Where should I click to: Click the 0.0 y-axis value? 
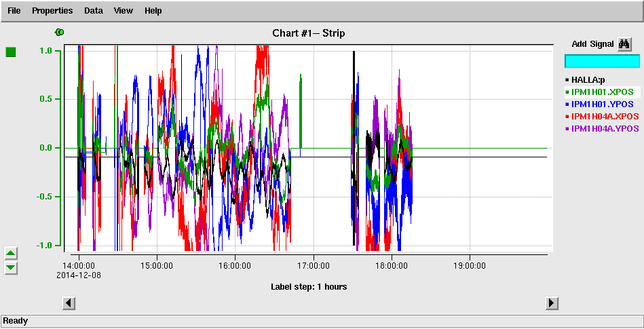pos(45,148)
